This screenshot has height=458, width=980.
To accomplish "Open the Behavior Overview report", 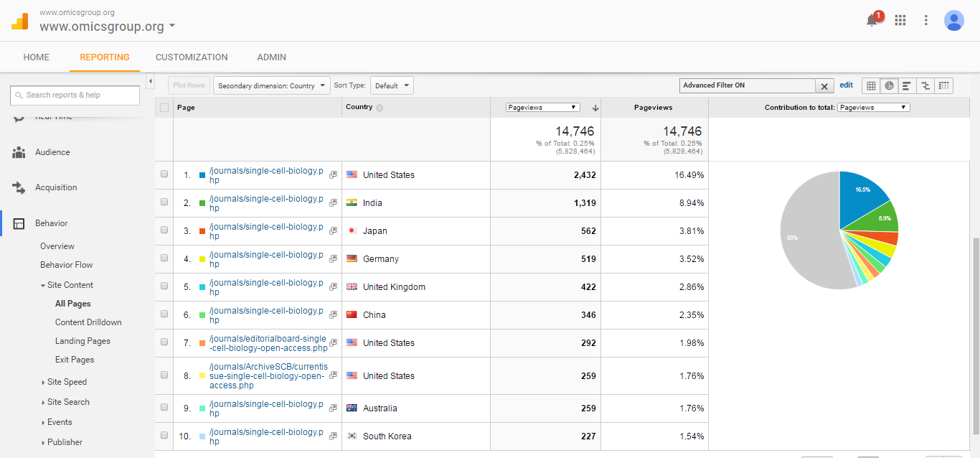I will 57,246.
